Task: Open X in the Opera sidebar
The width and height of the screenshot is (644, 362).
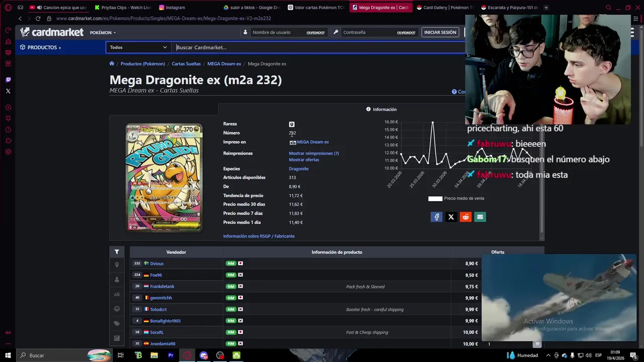Action: (8, 91)
